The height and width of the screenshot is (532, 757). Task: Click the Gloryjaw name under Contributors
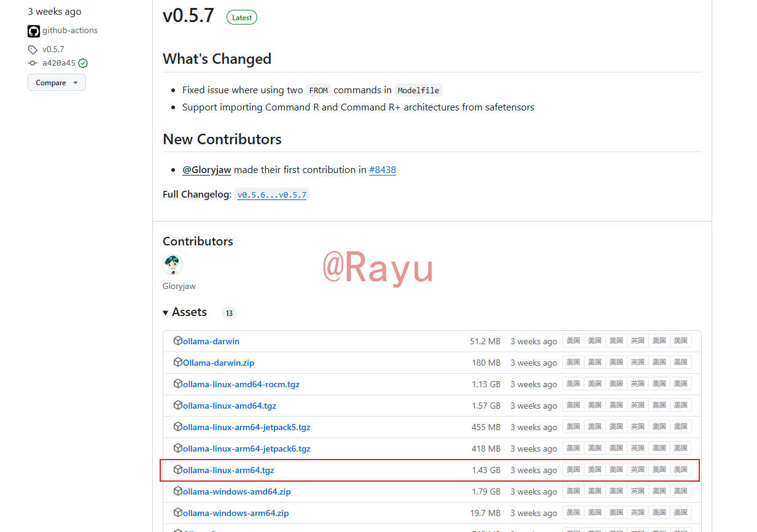coord(179,286)
